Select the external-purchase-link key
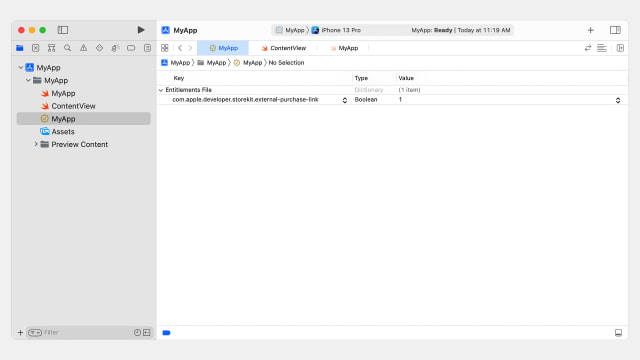The width and height of the screenshot is (640, 360). coord(245,100)
